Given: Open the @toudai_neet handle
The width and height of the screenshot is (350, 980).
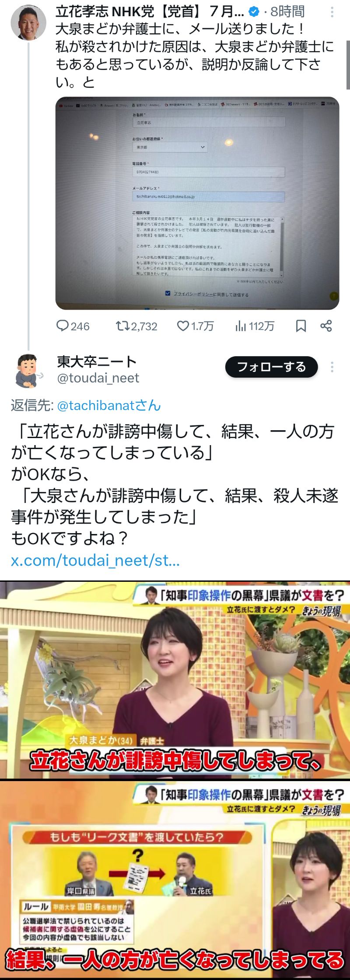Looking at the screenshot, I should pyautogui.click(x=98, y=378).
